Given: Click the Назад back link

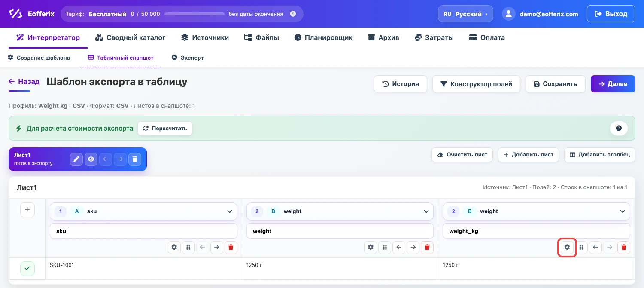Looking at the screenshot, I should 24,82.
